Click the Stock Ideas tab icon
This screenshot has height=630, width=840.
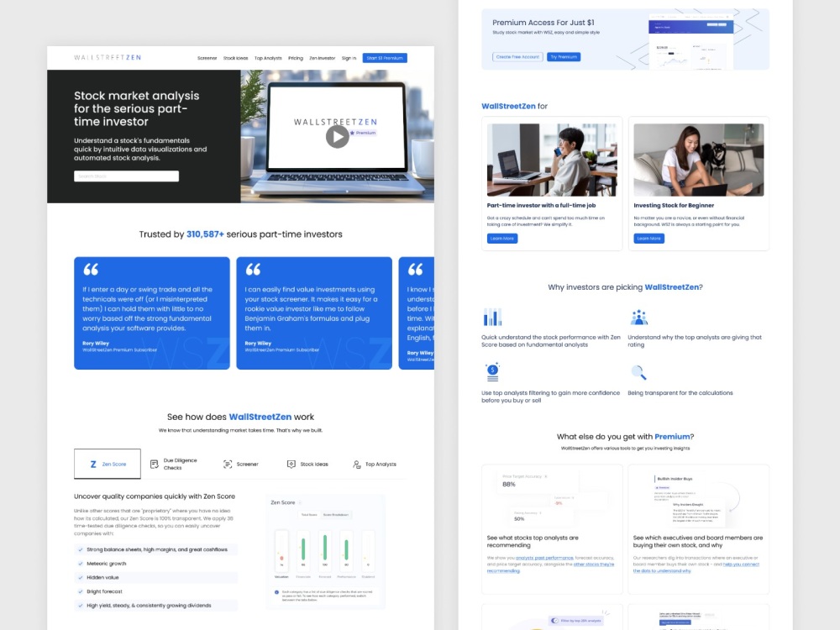coord(291,464)
